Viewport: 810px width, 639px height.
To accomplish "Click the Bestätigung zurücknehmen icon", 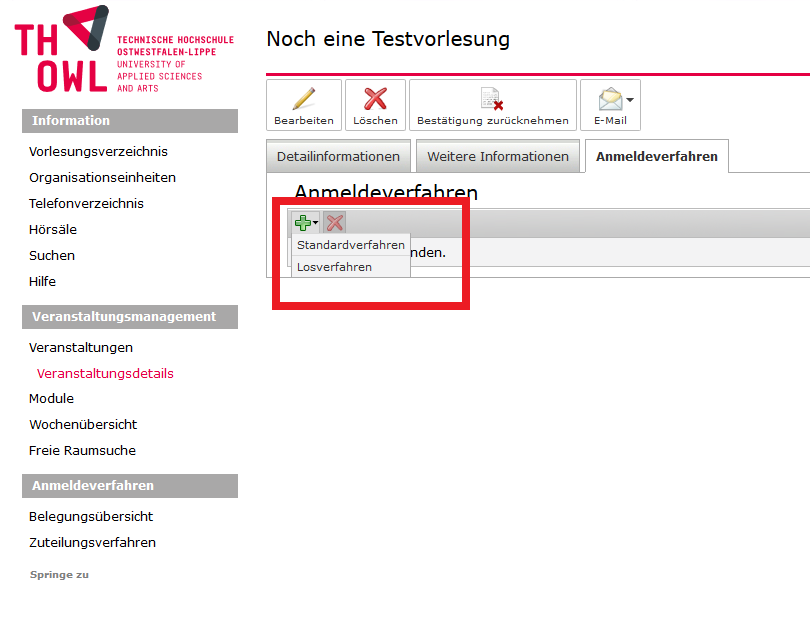I will click(492, 99).
